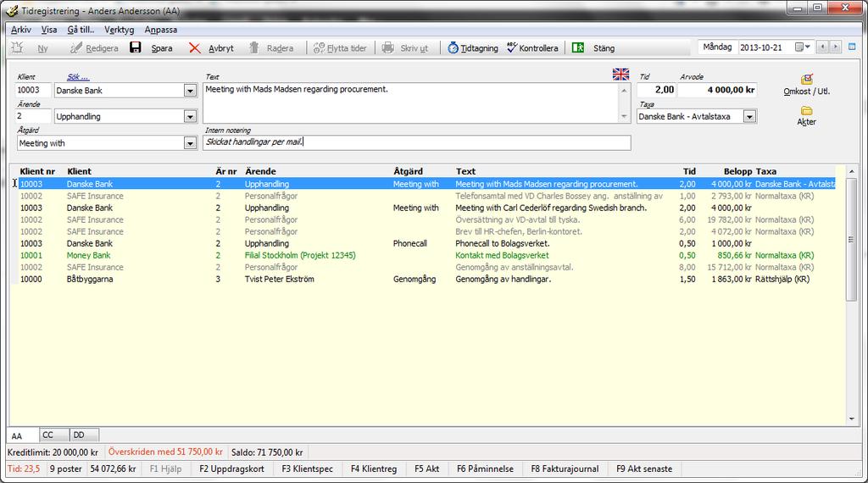
Task: Open the Verktyg menu
Action: [x=119, y=30]
